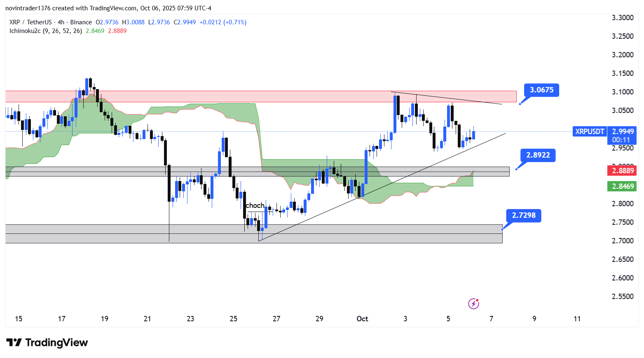Click the 4h timeframe in chart title
Image resolution: width=644 pixels, height=358 pixels.
click(61, 22)
